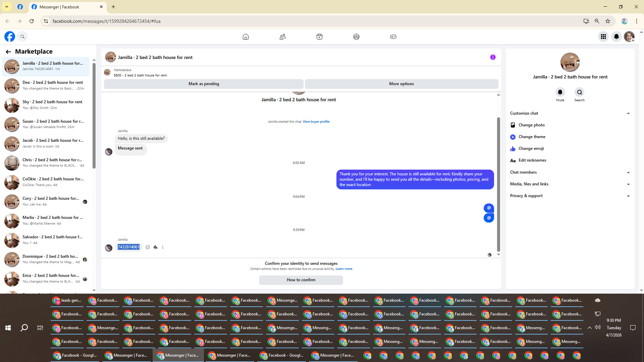
Task: Open the View buyer profile link
Action: tap(316, 122)
